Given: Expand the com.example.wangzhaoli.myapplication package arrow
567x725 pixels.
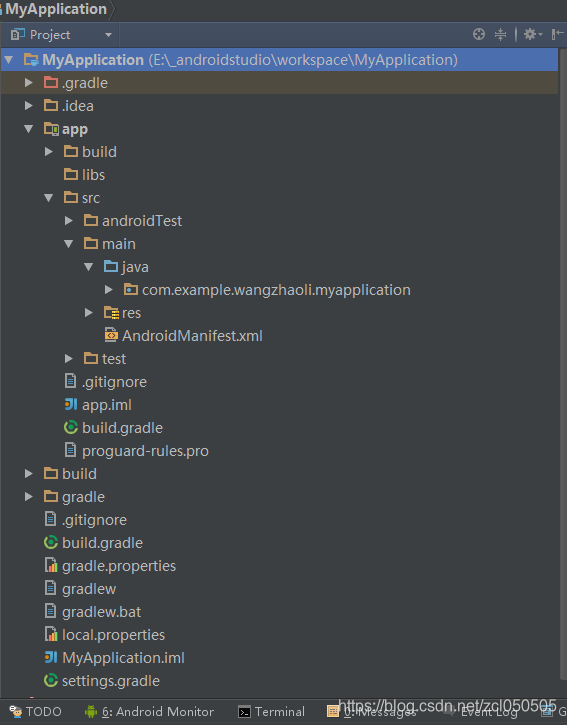Looking at the screenshot, I should tap(109, 290).
